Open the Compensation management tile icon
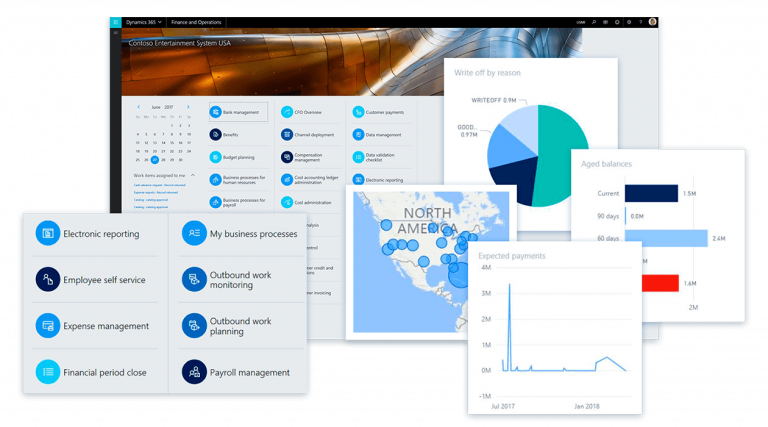Viewport: 768px width, 427px height. click(x=287, y=157)
